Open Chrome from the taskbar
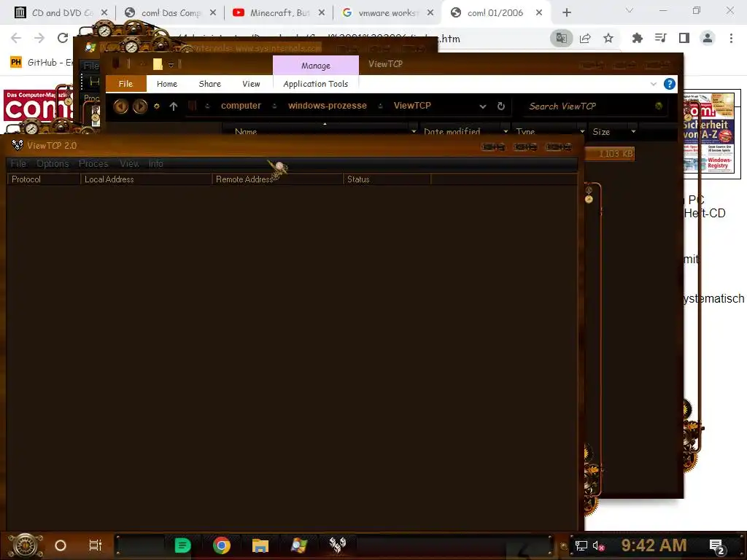This screenshot has width=747, height=560. [222, 545]
